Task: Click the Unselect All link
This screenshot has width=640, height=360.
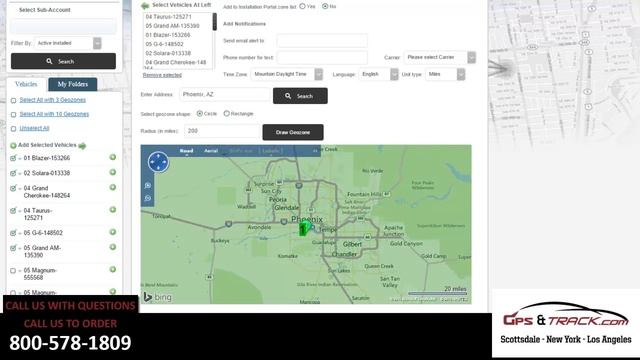Action: [x=34, y=128]
